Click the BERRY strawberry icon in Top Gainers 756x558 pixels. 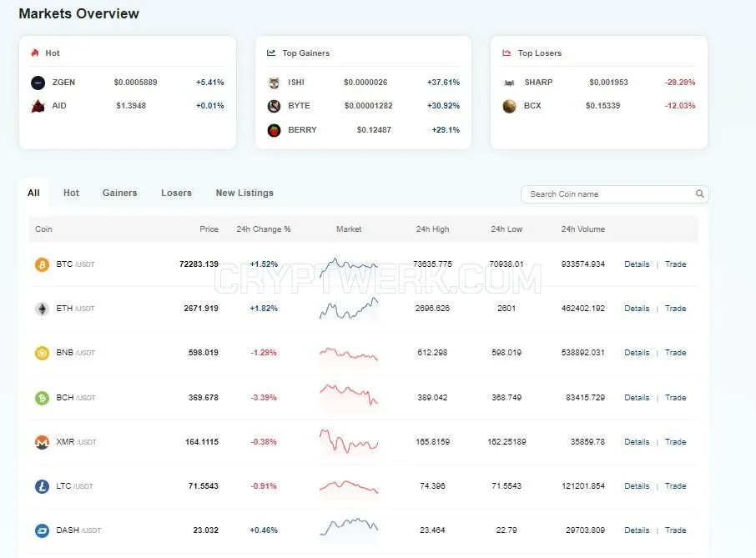(x=274, y=130)
